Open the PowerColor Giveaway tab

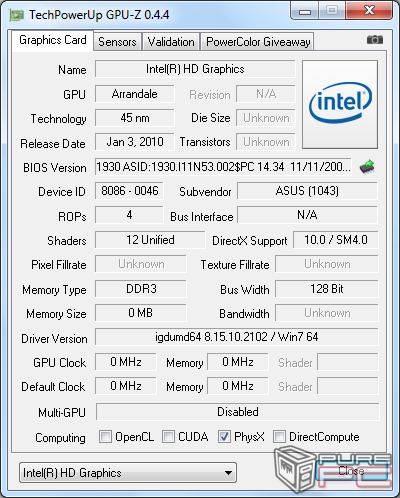pos(258,42)
